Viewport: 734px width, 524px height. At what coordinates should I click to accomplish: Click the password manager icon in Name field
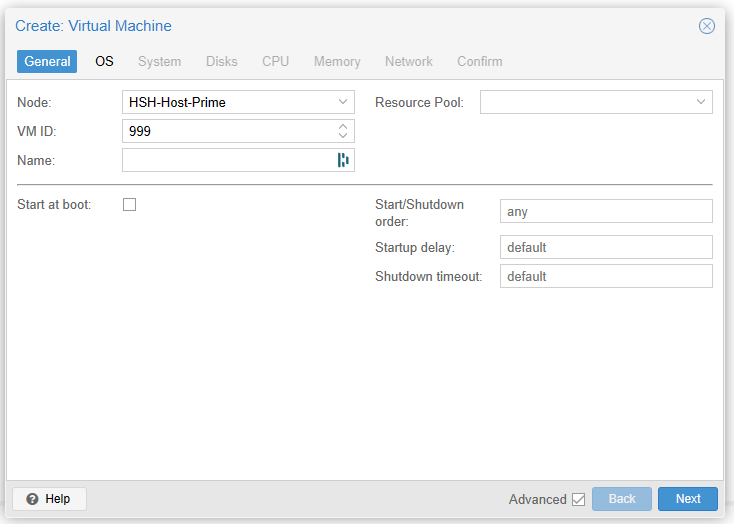(343, 160)
